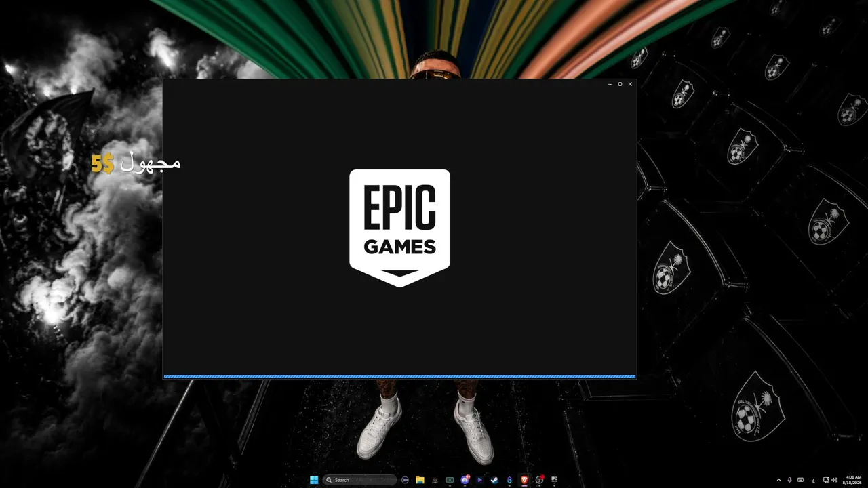The height and width of the screenshot is (488, 868).
Task: Click the taskbar Search box
Action: click(359, 480)
